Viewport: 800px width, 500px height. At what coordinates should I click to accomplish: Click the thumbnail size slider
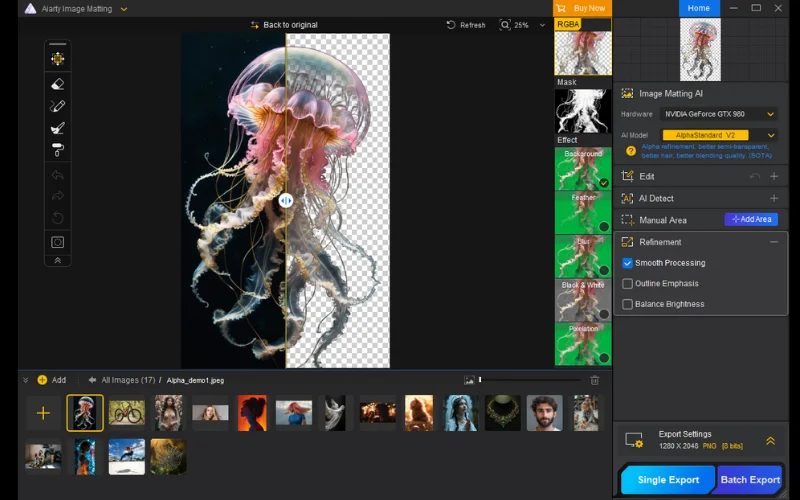(x=530, y=380)
